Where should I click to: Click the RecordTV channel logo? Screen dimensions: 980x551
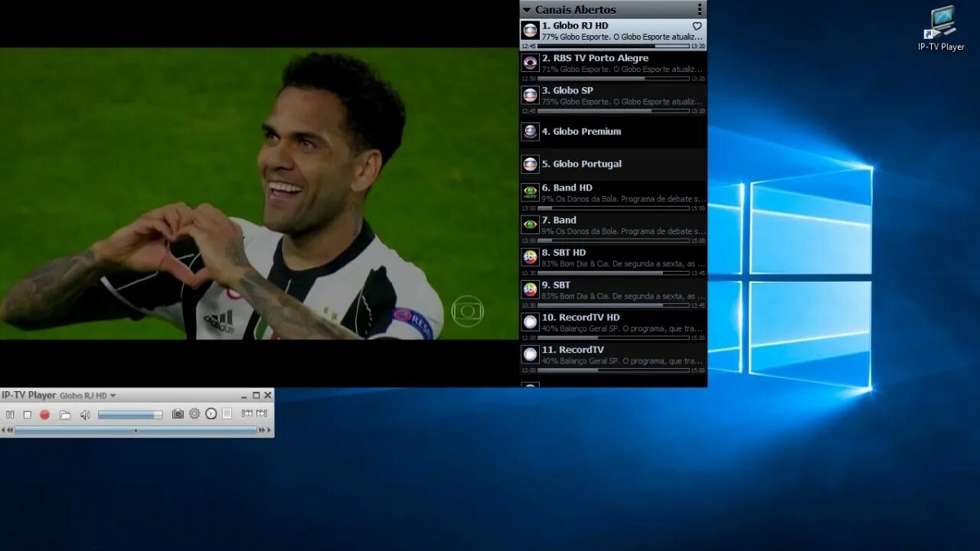(x=530, y=354)
